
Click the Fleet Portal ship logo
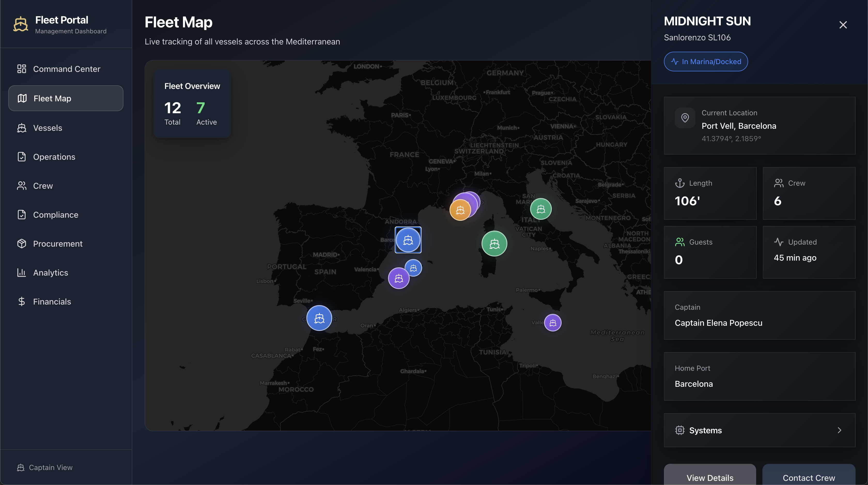click(20, 24)
